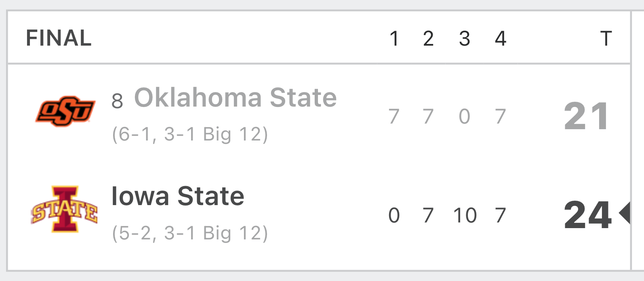Image resolution: width=644 pixels, height=281 pixels.
Task: Click Oklahoma State's ranking number 8
Action: point(117,101)
